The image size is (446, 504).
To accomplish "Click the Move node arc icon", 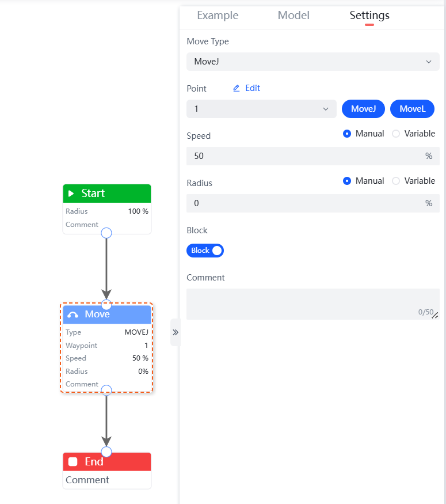I will [x=73, y=314].
